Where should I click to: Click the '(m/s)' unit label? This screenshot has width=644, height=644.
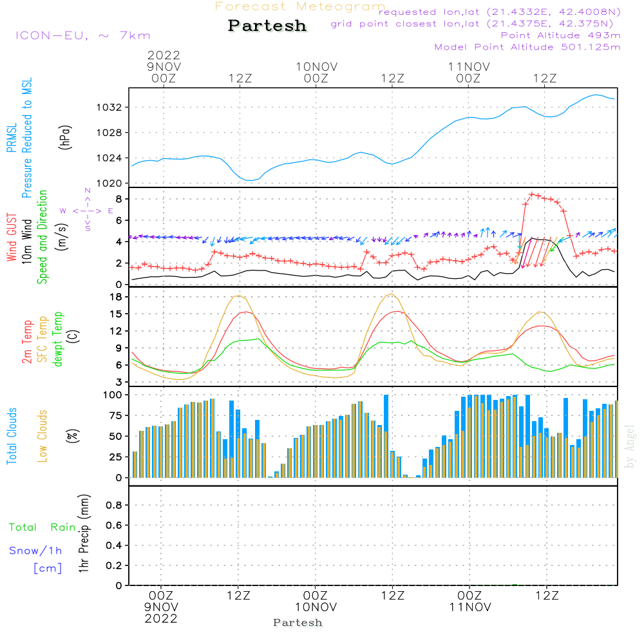(x=62, y=237)
